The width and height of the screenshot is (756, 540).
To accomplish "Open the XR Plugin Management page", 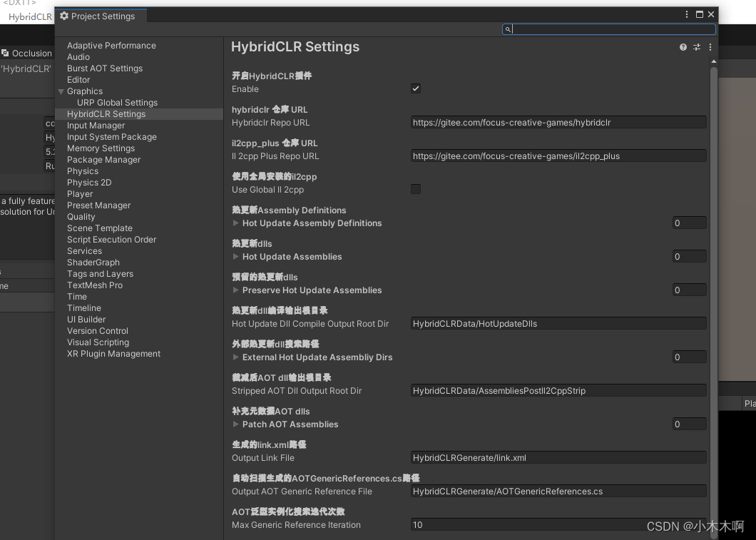I will click(x=113, y=353).
